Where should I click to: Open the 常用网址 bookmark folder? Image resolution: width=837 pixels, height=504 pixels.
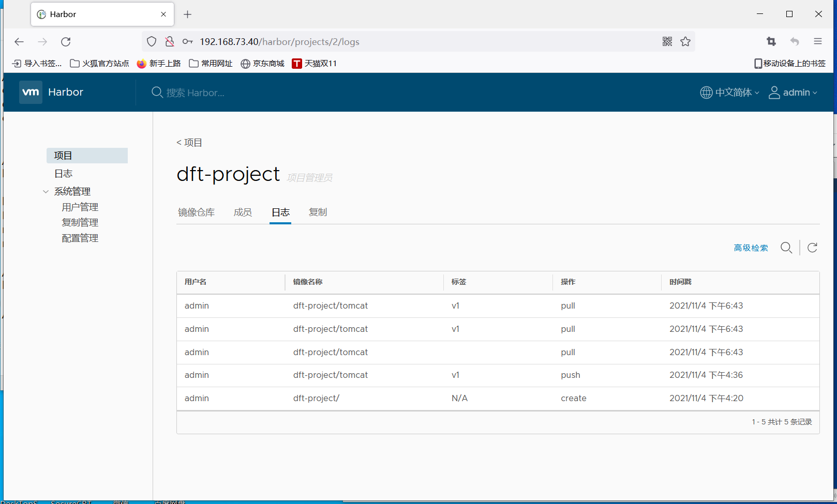click(211, 64)
